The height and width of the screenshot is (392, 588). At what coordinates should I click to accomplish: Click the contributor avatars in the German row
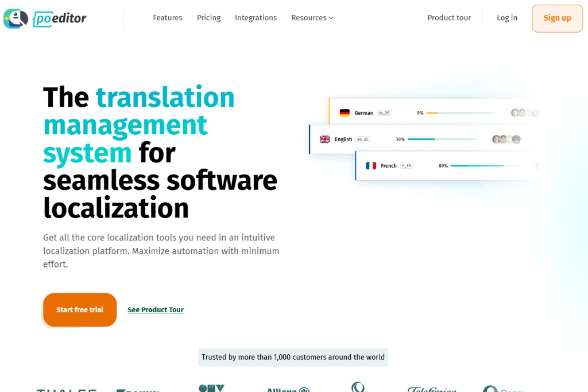coord(524,113)
